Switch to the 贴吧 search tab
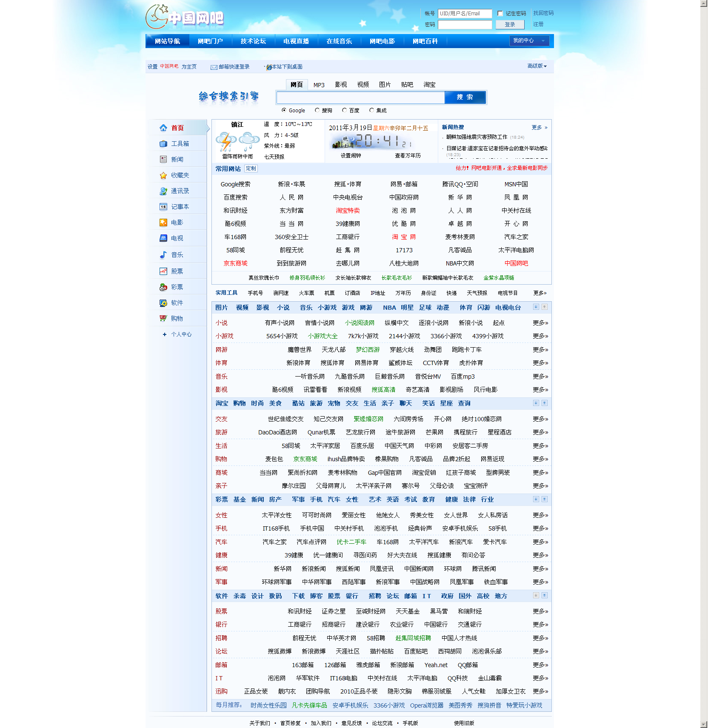Screen dimensions: 708x728 coord(407,85)
